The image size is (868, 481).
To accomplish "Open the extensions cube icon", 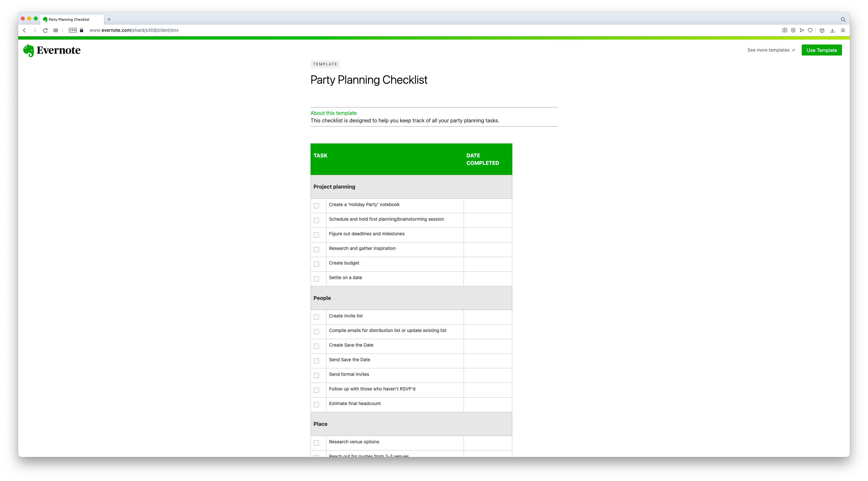I will [822, 30].
